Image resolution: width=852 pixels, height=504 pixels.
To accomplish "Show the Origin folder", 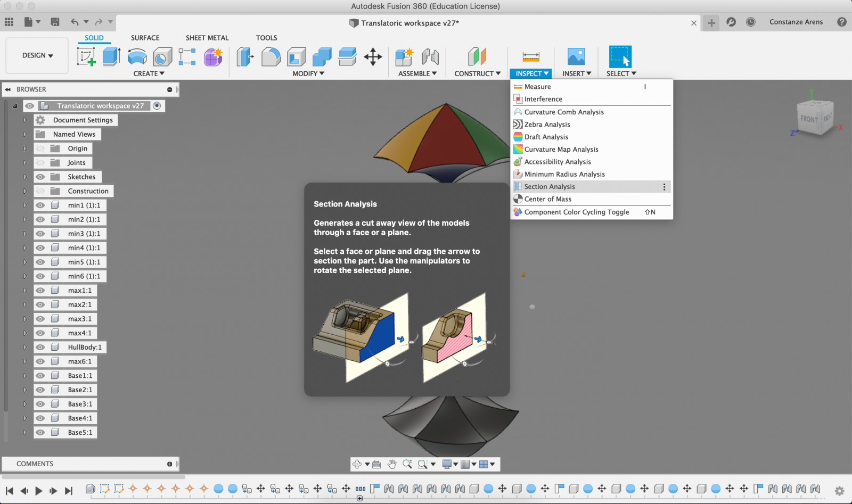I will [x=40, y=148].
